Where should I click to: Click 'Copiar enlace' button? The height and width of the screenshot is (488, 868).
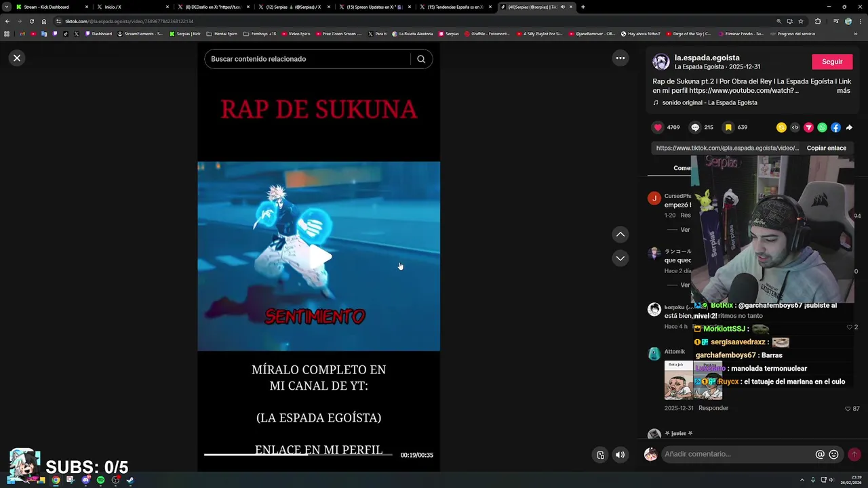click(826, 148)
